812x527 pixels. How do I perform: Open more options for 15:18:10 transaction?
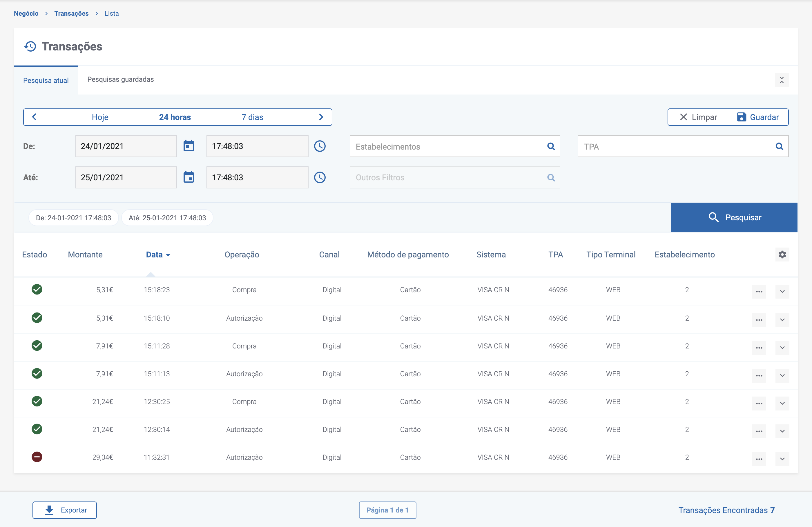(x=759, y=320)
